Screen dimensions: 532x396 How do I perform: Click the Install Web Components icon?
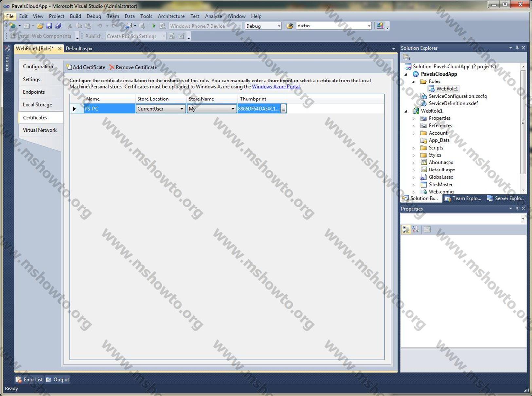[x=13, y=36]
